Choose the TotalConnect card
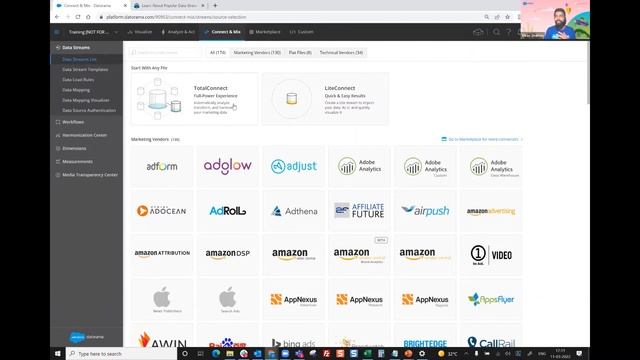This screenshot has height=360, width=640. [194, 99]
